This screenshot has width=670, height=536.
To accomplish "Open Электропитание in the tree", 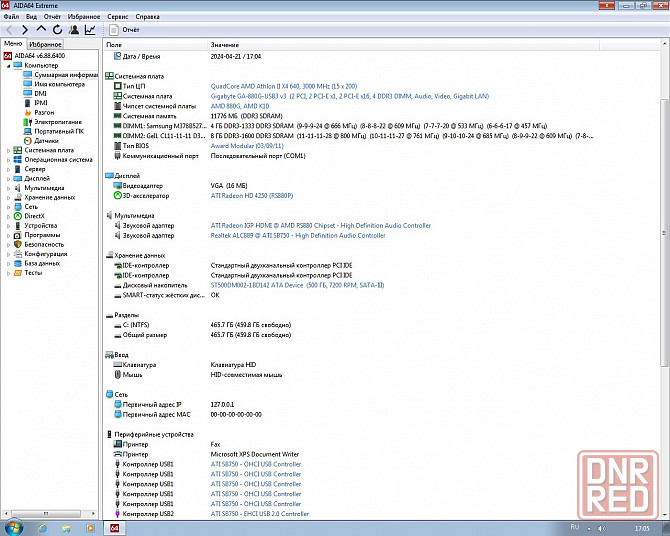I will point(58,122).
